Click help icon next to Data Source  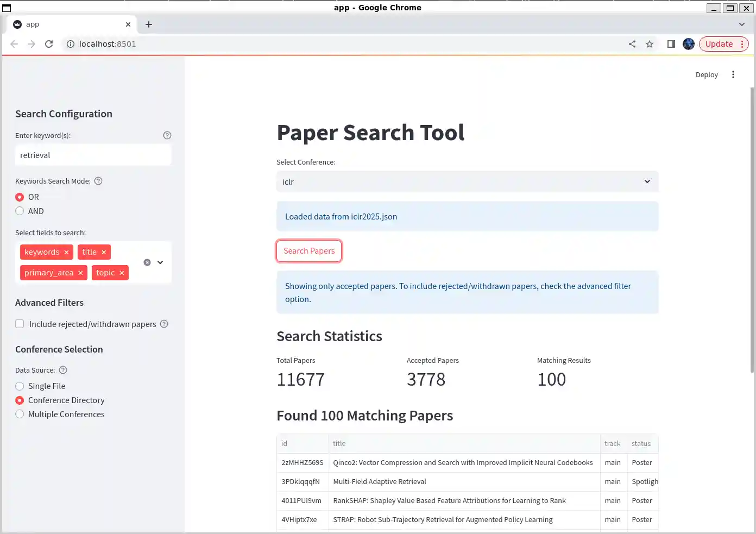63,370
